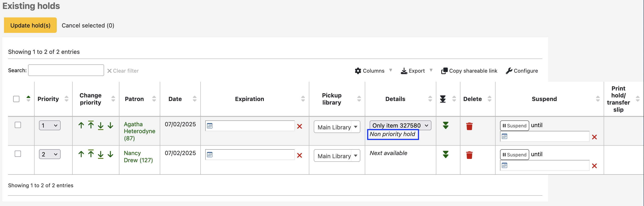Sort table by the Patron column header
Image resolution: width=644 pixels, height=206 pixels.
(x=134, y=99)
